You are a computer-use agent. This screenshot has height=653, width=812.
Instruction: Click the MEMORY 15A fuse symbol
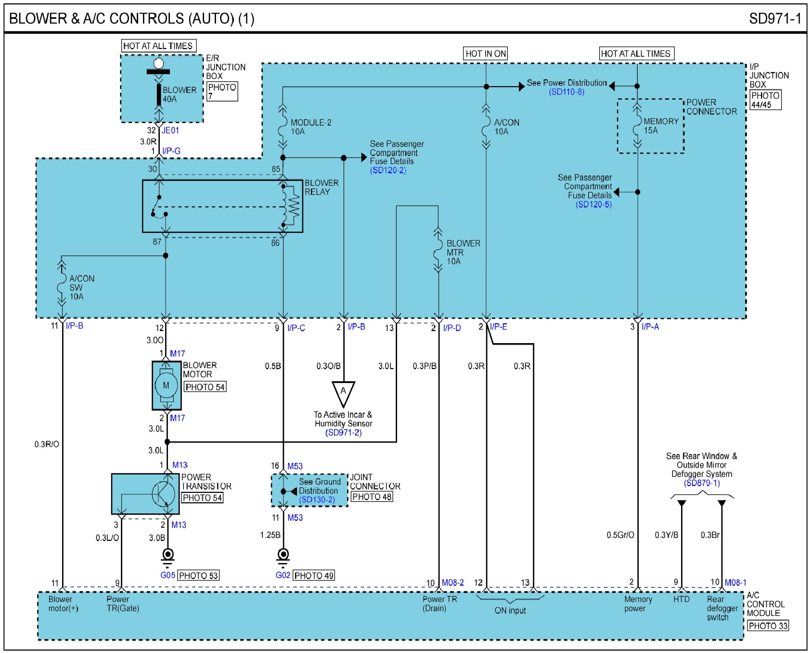637,125
